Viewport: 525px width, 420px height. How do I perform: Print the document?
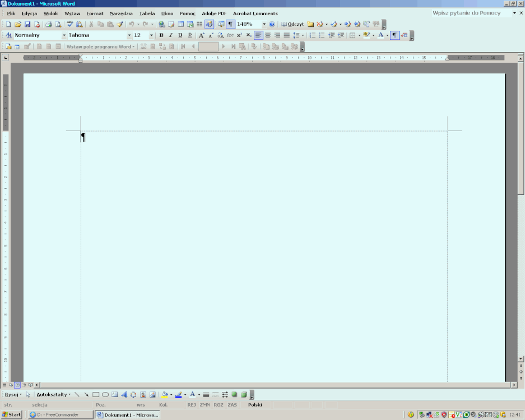point(49,24)
